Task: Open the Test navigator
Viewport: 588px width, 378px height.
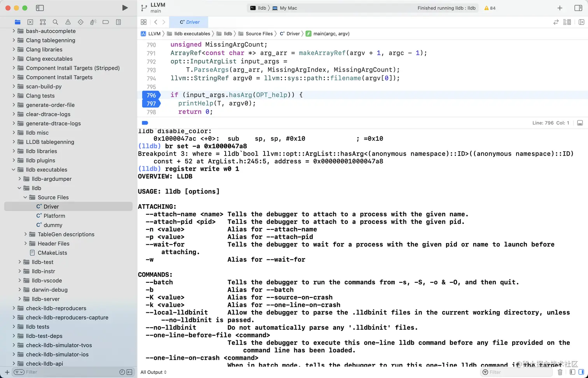Action: [x=80, y=22]
